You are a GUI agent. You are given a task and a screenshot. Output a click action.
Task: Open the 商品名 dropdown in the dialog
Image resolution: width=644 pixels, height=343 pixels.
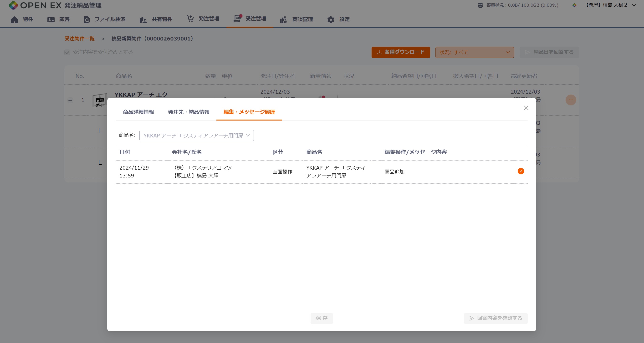[196, 135]
